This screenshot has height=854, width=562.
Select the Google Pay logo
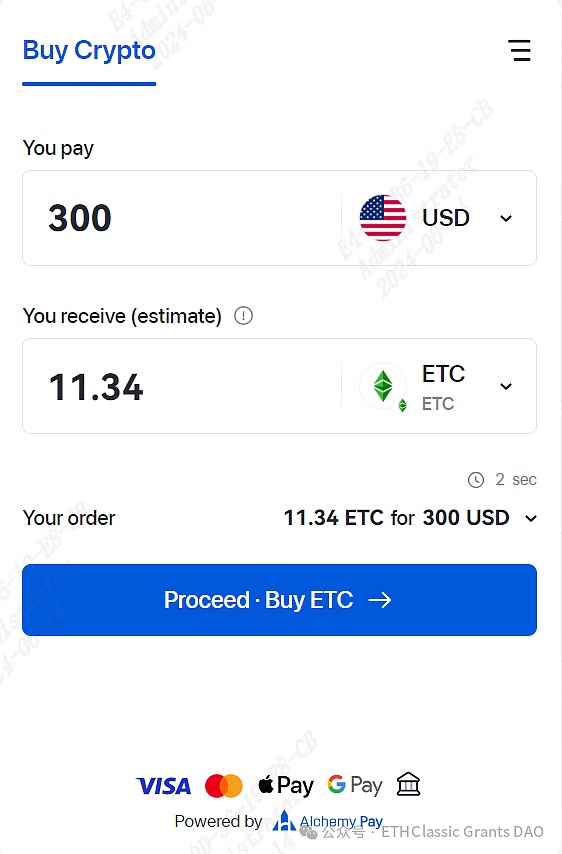pyautogui.click(x=355, y=785)
